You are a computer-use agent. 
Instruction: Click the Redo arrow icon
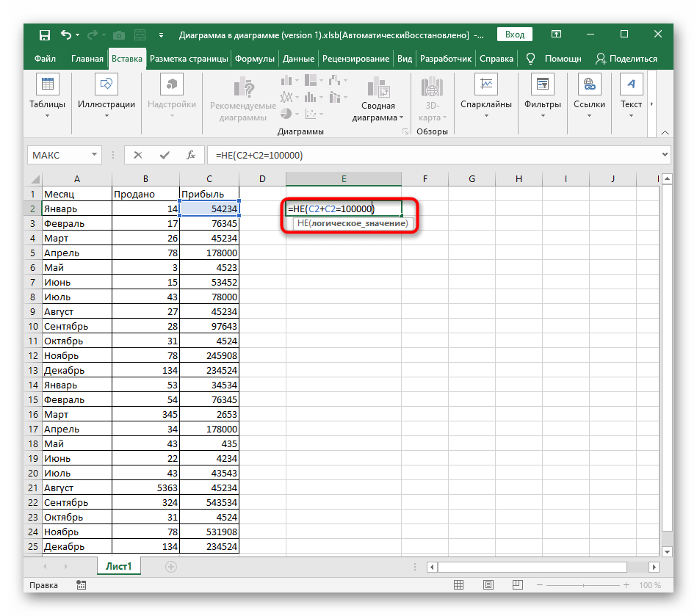pos(93,35)
